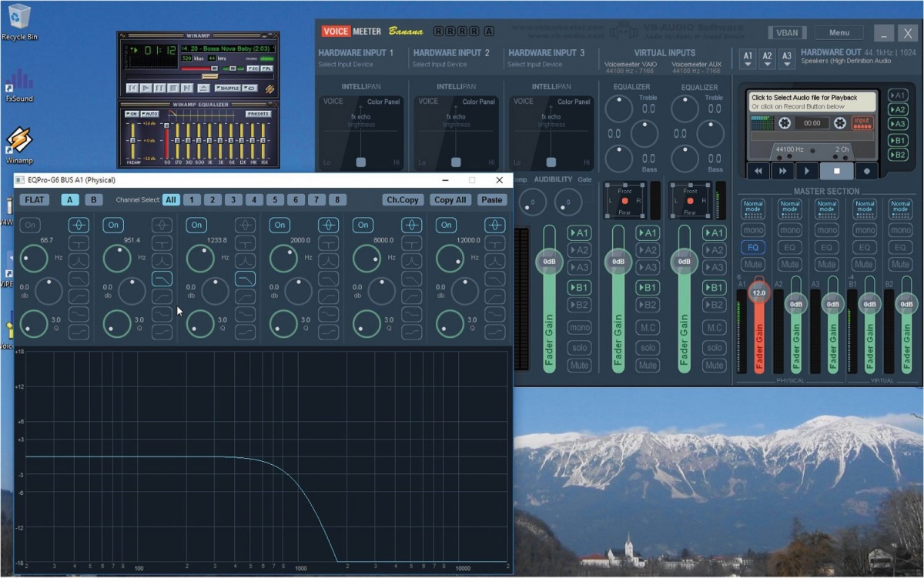Viewport: 924px width, 578px height.
Task: Click the Ch.Copy button
Action: click(x=403, y=200)
